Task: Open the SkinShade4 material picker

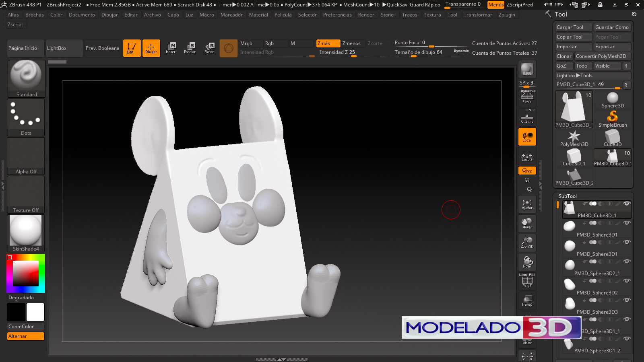Action: tap(26, 233)
